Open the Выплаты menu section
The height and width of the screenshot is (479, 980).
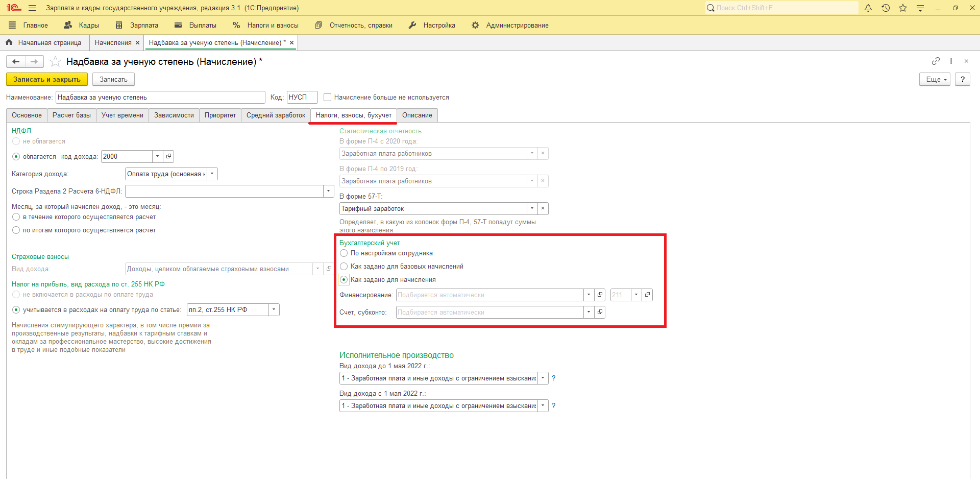195,25
